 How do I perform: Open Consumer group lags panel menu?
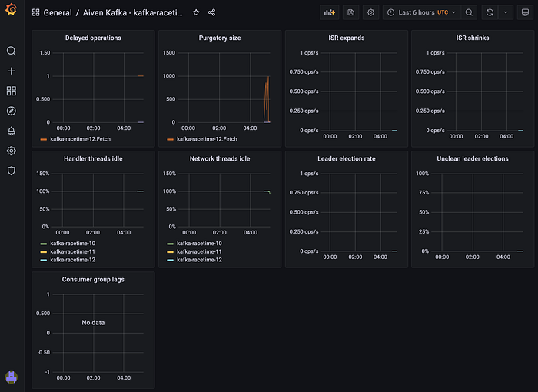pos(93,280)
